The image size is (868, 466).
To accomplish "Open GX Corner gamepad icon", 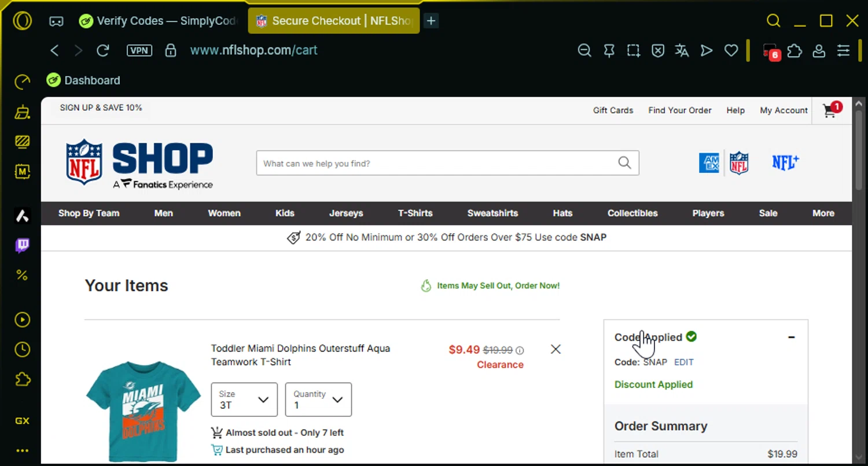I will tap(56, 21).
